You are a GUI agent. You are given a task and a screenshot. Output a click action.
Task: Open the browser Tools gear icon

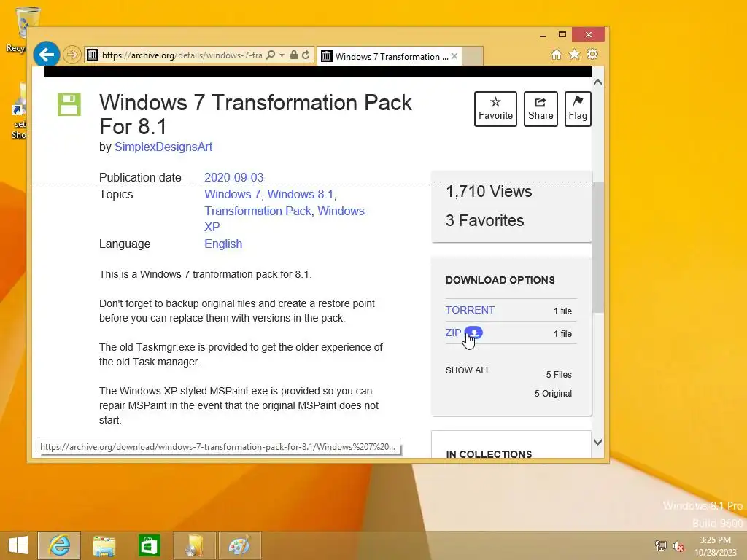pyautogui.click(x=592, y=54)
